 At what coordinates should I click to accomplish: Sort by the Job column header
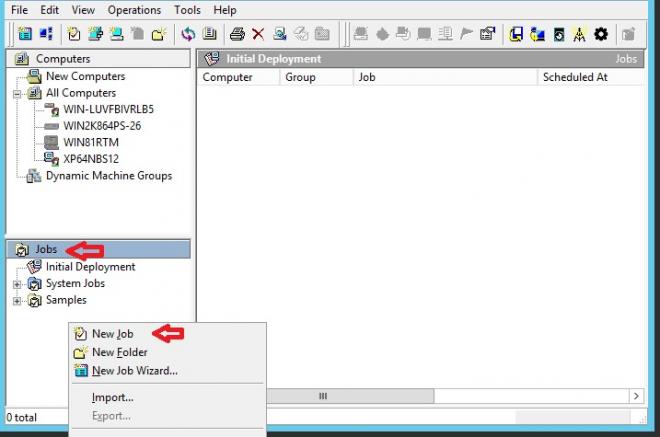pos(446,77)
